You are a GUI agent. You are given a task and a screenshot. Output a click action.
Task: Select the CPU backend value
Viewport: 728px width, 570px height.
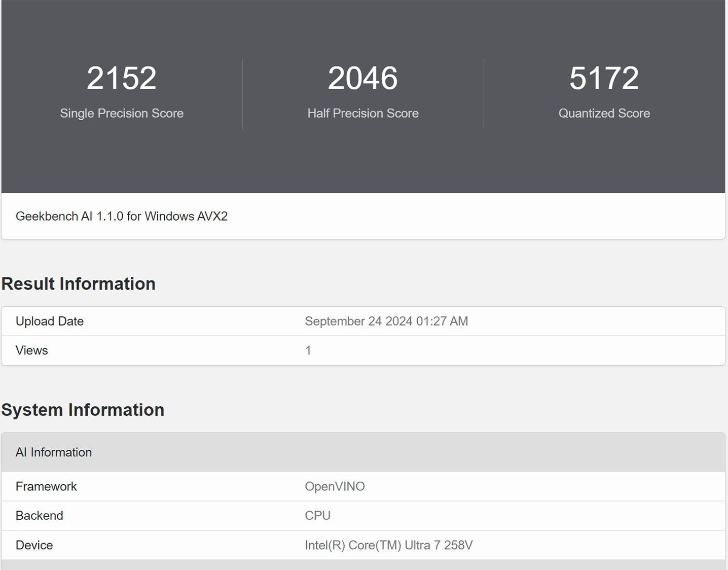[x=318, y=516]
